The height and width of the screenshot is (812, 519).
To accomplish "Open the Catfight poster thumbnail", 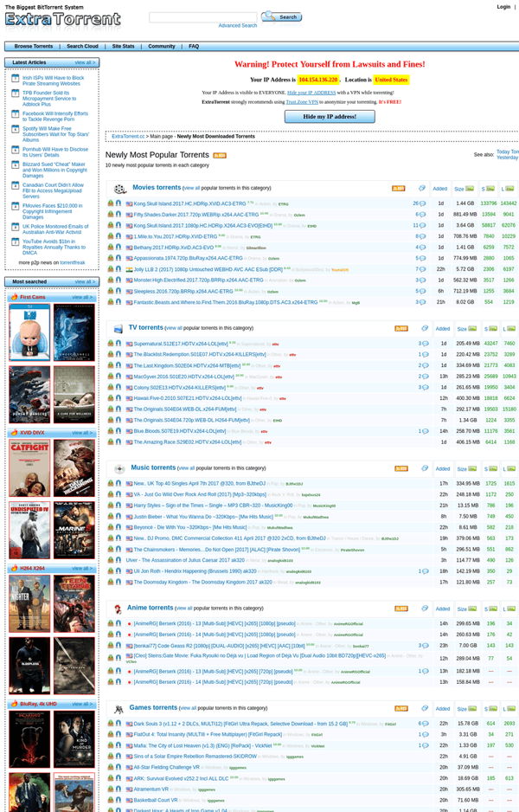I will coord(29,468).
